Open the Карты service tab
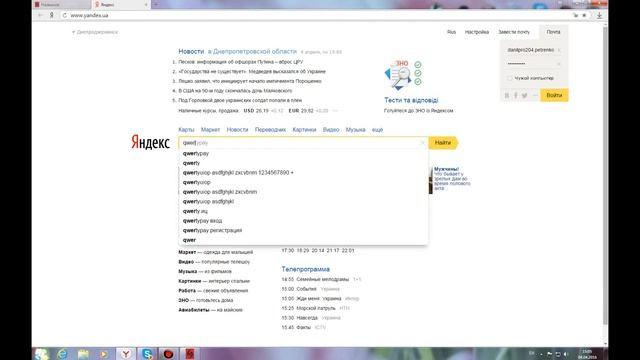This screenshot has width=640, height=360. pos(186,130)
